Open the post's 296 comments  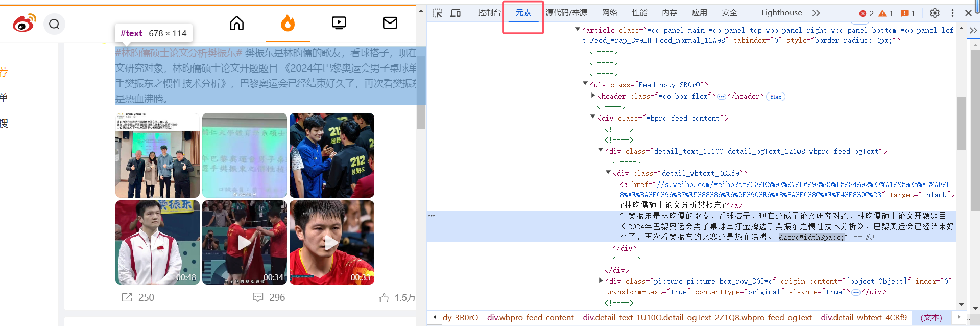click(x=258, y=297)
